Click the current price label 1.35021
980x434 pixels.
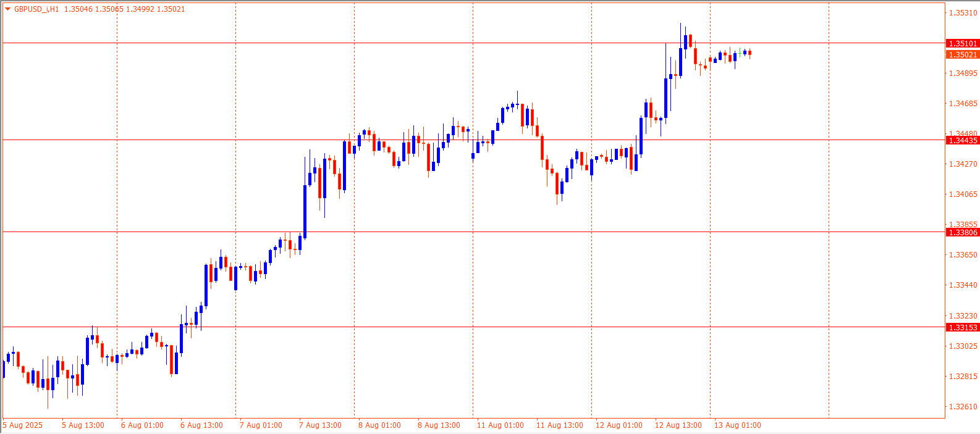(963, 54)
